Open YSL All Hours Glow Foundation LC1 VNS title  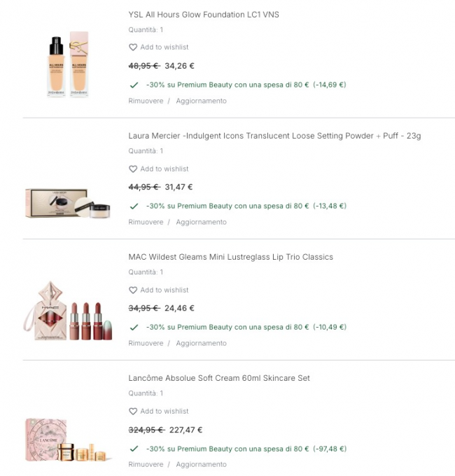point(204,15)
